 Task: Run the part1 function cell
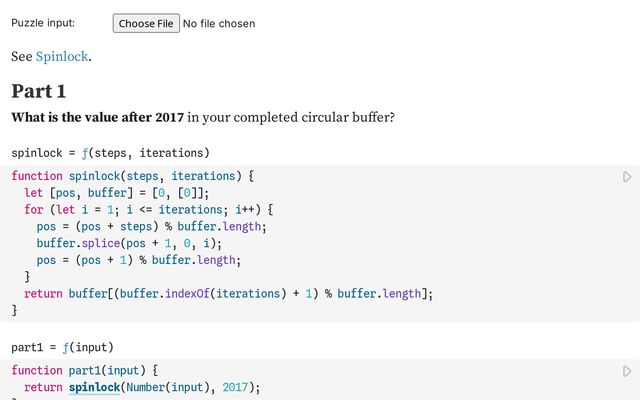(x=627, y=371)
